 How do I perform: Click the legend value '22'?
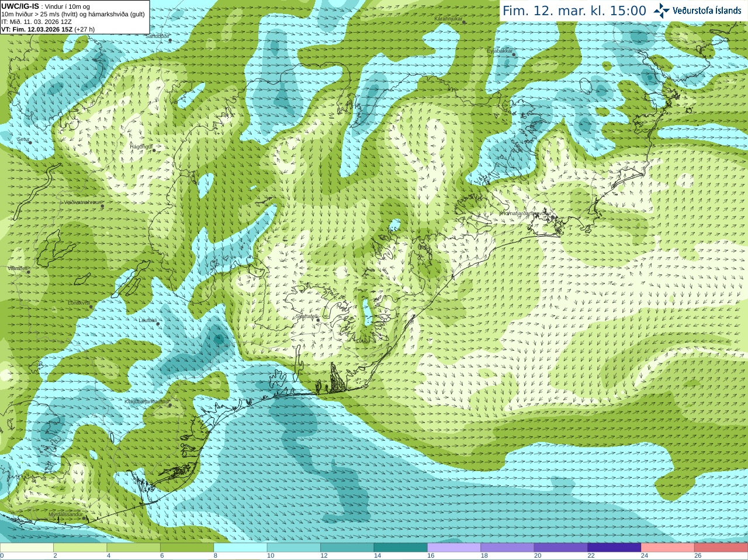tap(591, 556)
